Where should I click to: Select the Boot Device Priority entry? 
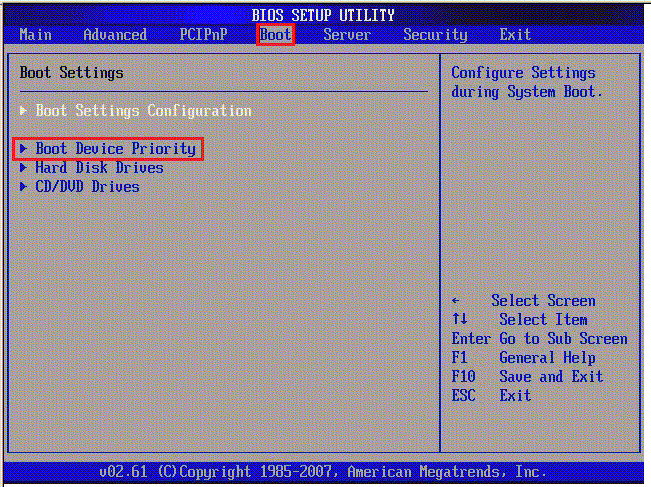[115, 149]
